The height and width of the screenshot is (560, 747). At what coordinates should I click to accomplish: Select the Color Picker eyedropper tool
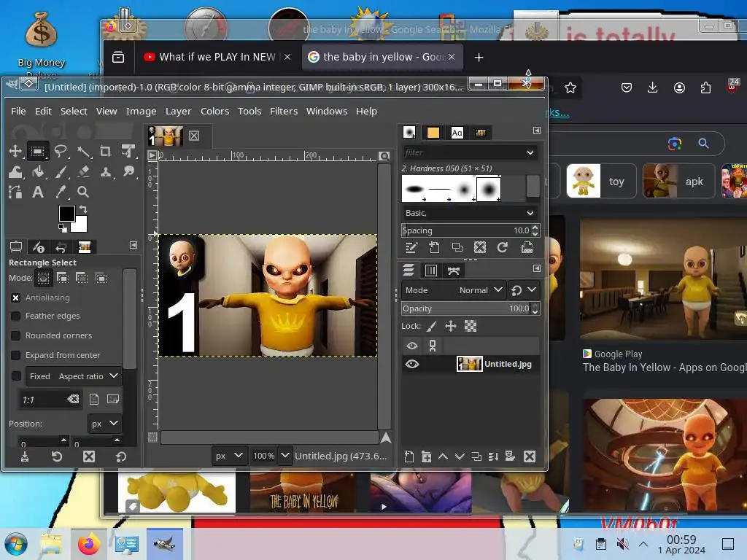tap(61, 192)
